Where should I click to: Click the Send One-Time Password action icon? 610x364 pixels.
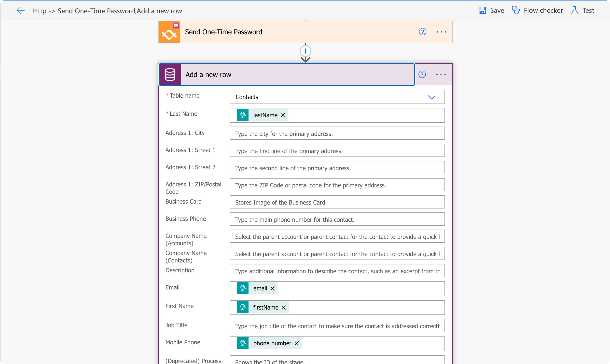(x=169, y=32)
